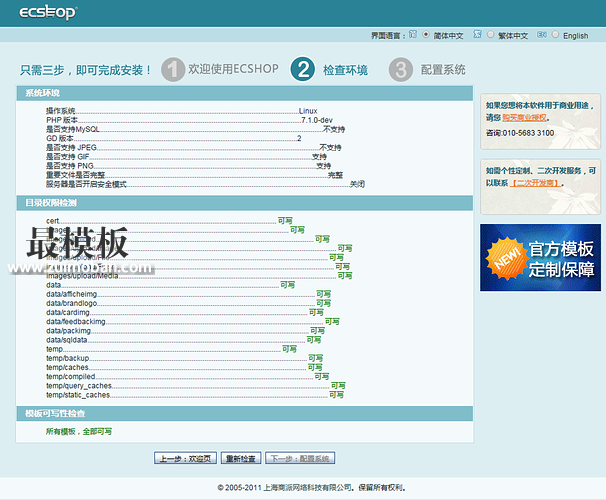Click the images/upload/Media directory entry

(x=82, y=276)
